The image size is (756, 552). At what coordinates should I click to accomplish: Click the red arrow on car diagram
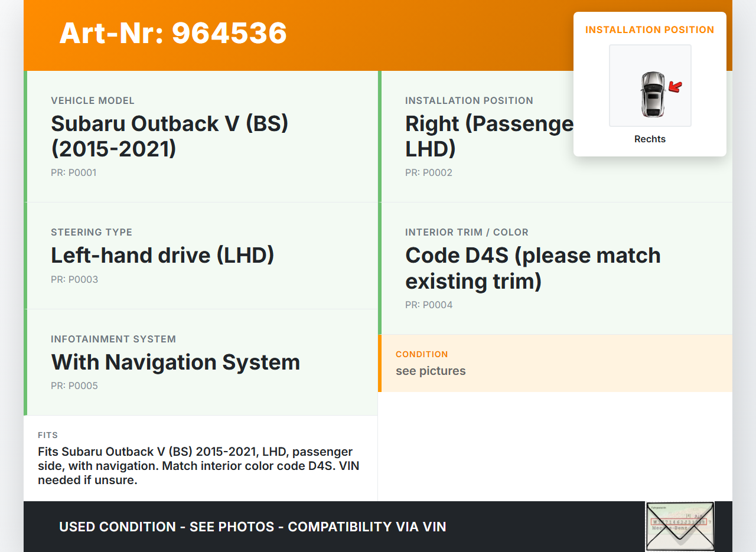[675, 87]
